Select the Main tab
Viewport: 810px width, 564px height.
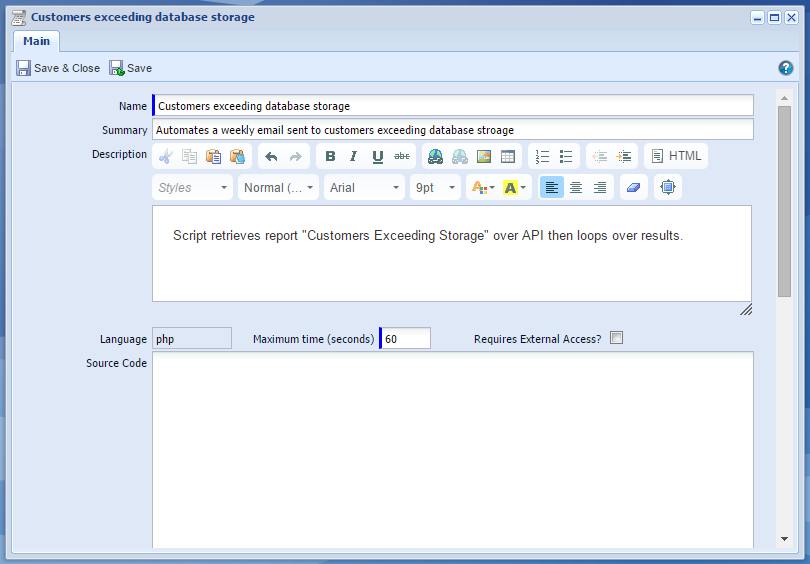click(36, 41)
